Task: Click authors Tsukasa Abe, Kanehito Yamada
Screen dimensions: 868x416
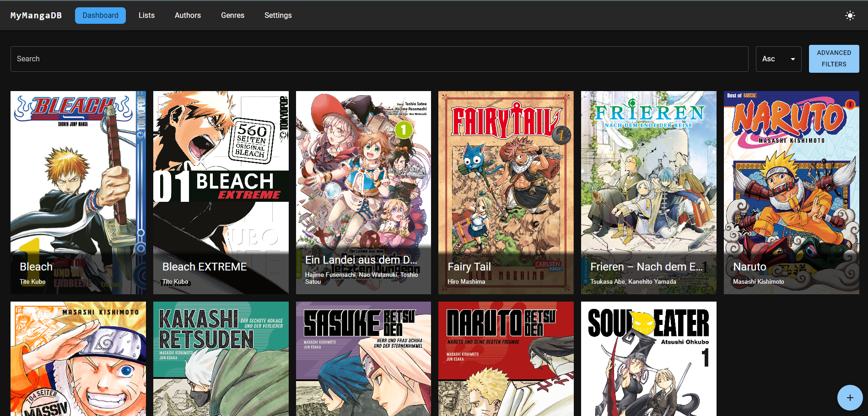Action: pos(633,281)
